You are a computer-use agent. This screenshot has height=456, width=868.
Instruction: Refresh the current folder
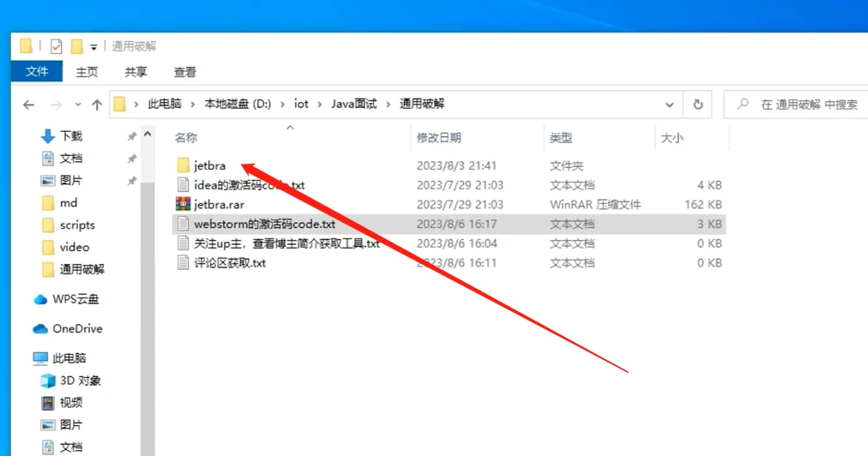tap(698, 104)
